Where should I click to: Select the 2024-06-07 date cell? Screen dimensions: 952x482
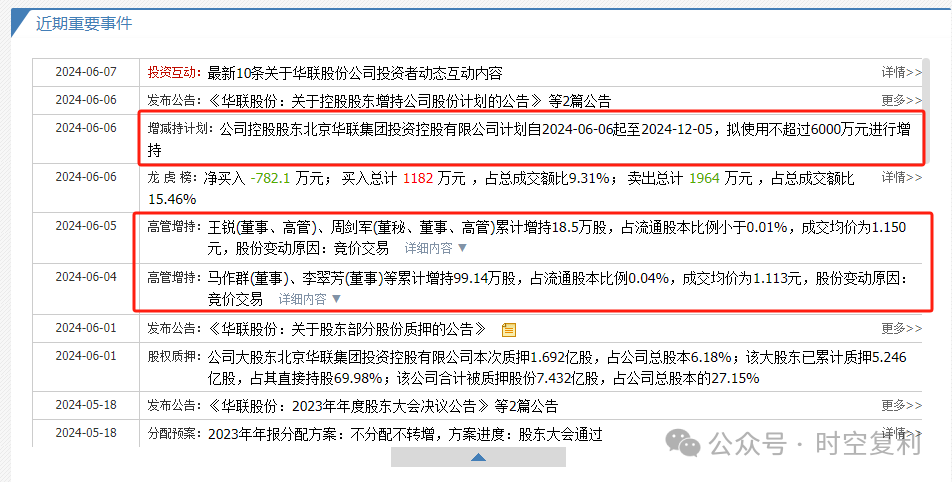click(86, 72)
